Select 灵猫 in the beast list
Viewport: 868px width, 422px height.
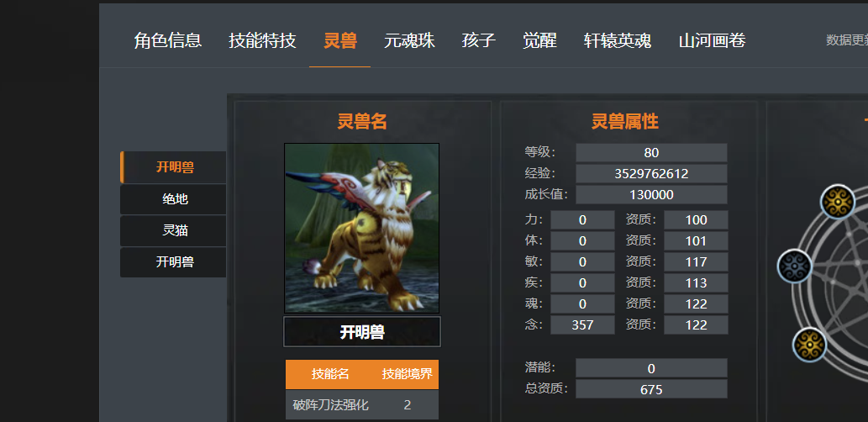tap(173, 231)
